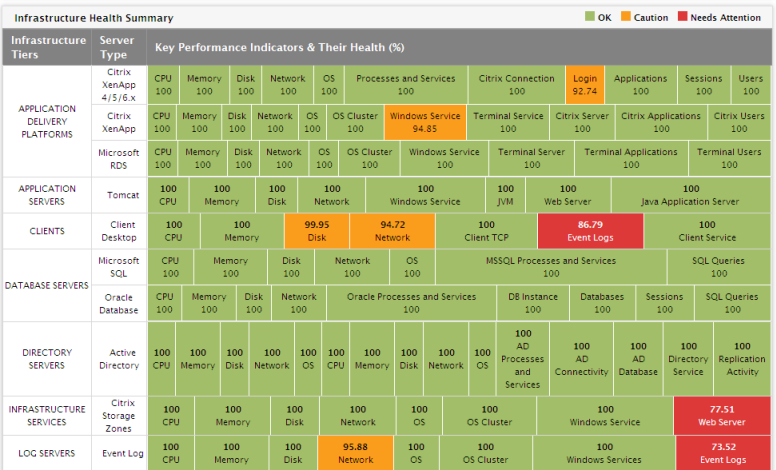The height and width of the screenshot is (470, 776).
Task: Click the Server Type column header
Action: click(119, 47)
